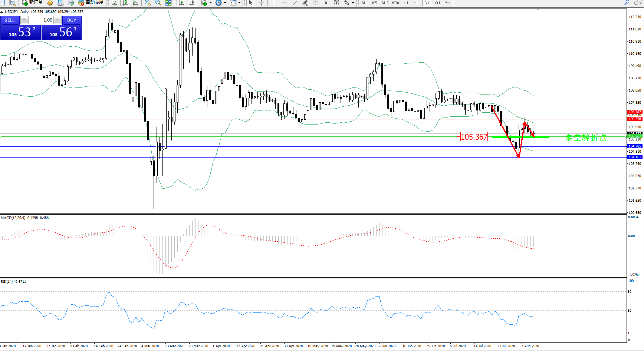Screen dimensions: 644x351
Task: Open the search magnifier in top right
Action: pos(627,3)
